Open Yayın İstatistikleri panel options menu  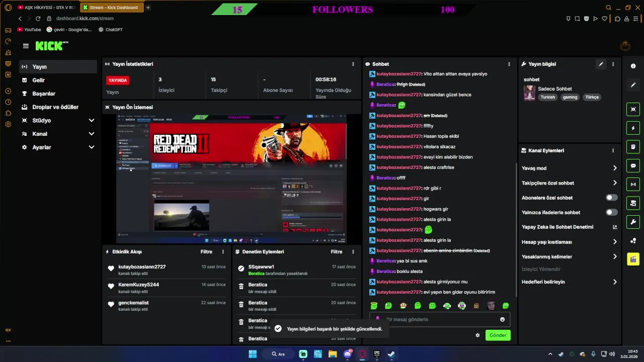coord(353,64)
